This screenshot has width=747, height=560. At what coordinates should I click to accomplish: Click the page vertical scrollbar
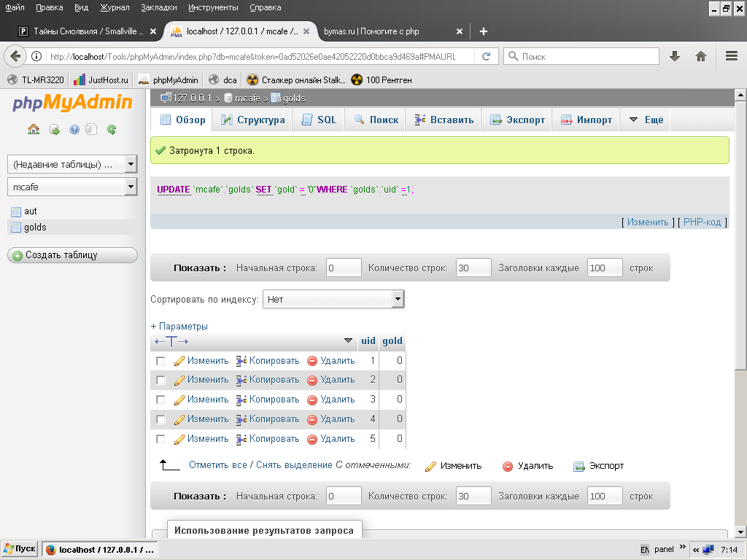tap(740, 306)
